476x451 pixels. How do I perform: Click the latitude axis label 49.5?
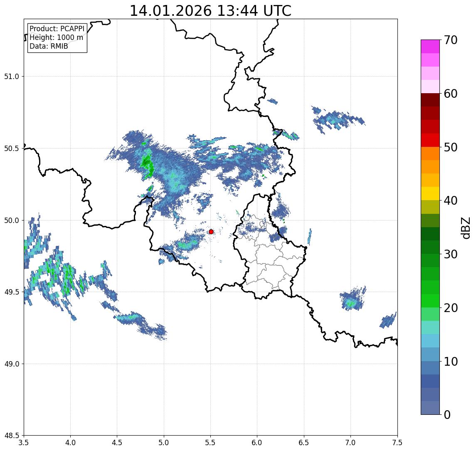[x=12, y=292]
